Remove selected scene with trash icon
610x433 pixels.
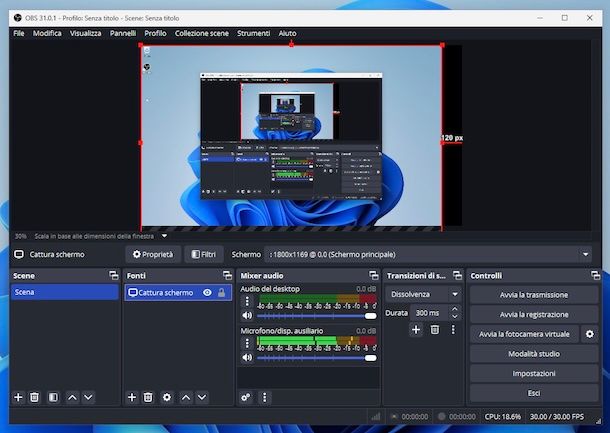tap(34, 397)
